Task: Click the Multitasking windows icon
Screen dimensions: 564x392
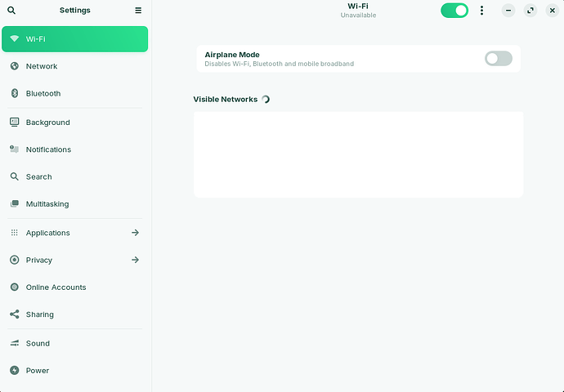Action: [15, 203]
